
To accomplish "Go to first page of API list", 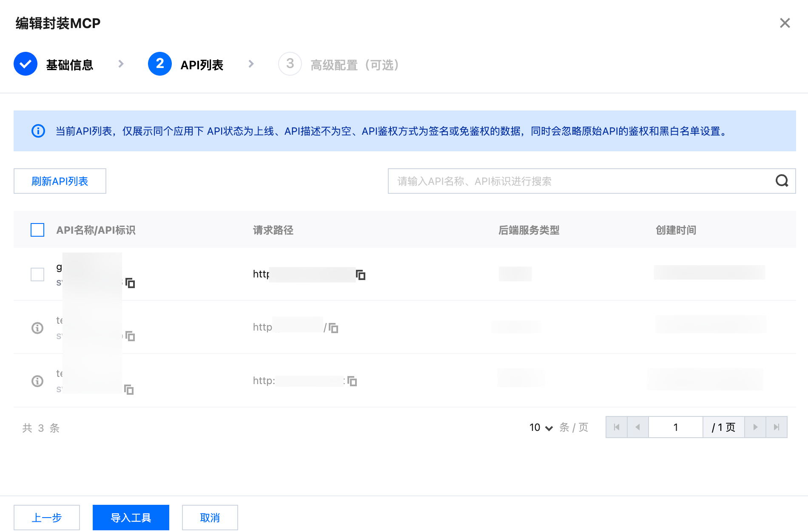I will coord(617,427).
